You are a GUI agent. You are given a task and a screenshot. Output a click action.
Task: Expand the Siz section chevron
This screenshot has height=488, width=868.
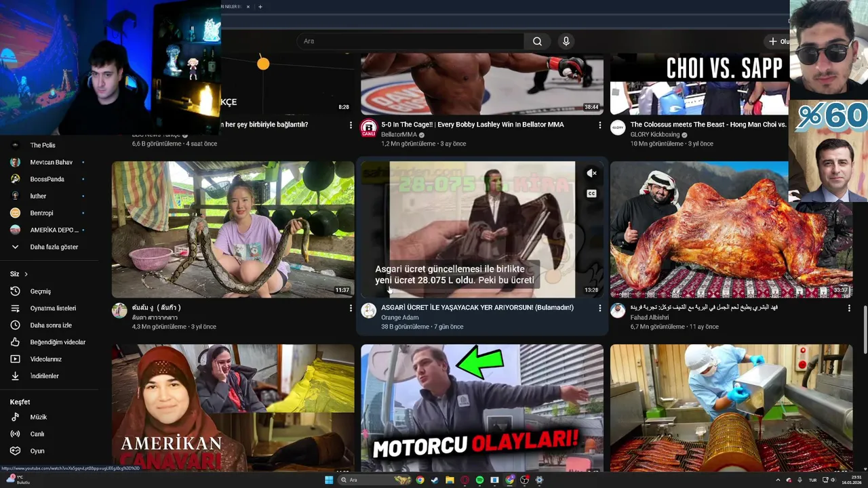[26, 274]
